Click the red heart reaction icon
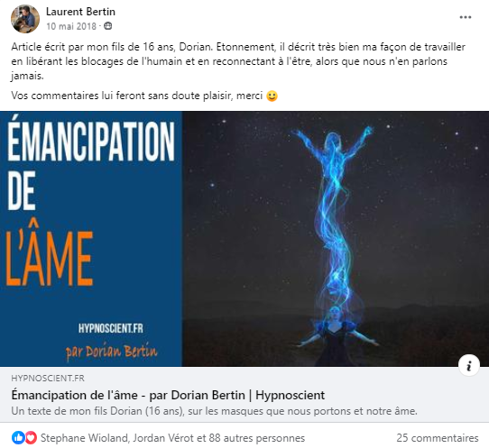 (x=31, y=438)
